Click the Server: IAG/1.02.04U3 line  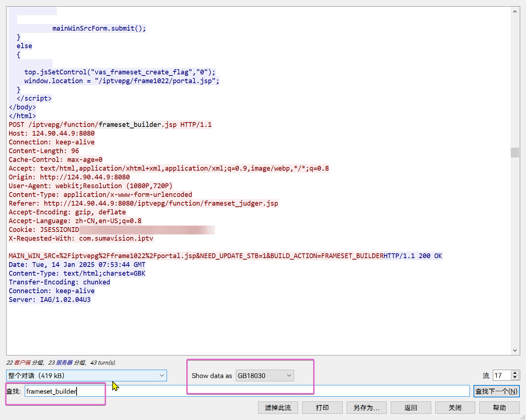(x=50, y=300)
